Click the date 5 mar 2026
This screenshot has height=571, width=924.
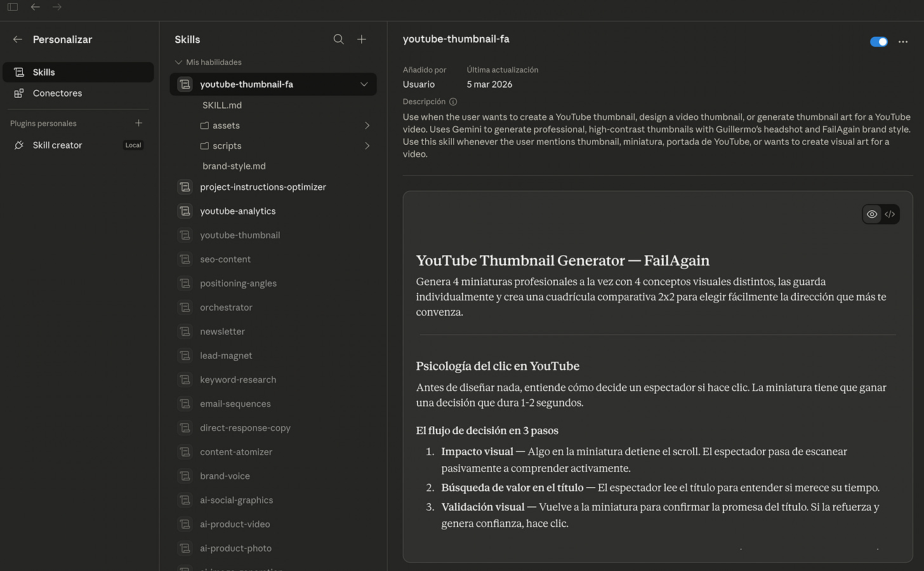coord(489,84)
